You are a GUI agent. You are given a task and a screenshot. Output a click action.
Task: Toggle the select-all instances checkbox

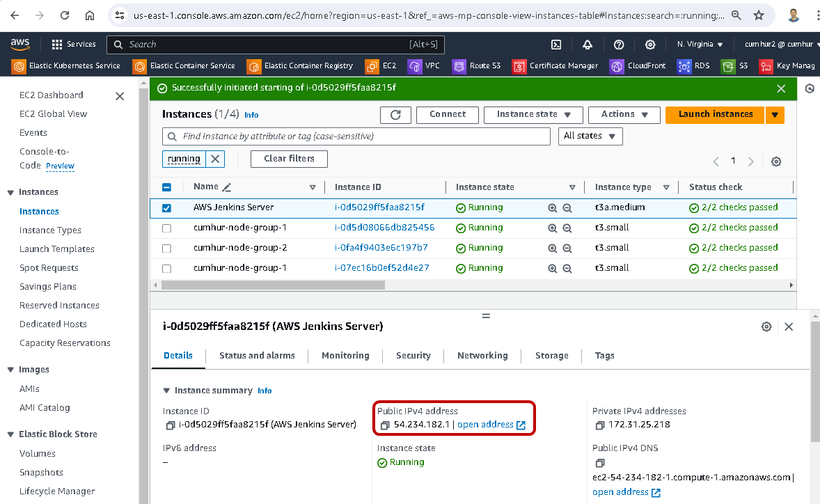(167, 187)
